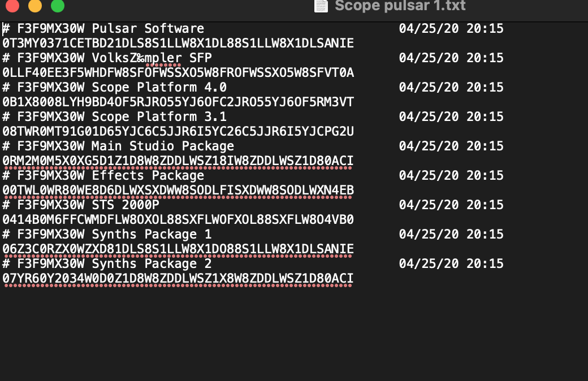
Task: Click the green zoom window button
Action: 57,6
